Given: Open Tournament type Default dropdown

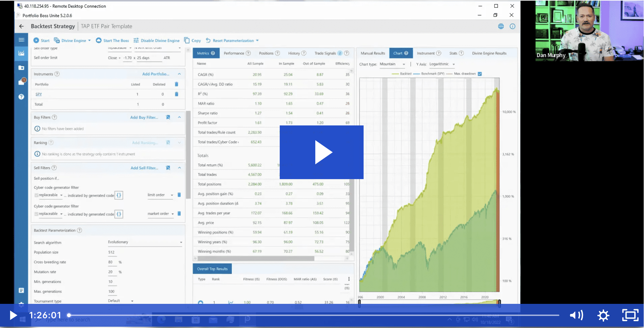Looking at the screenshot, I should (x=121, y=301).
